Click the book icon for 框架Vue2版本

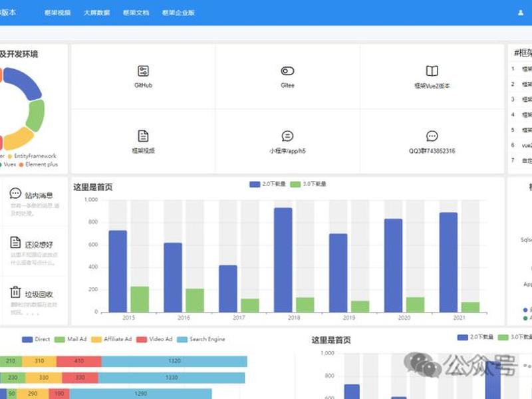pos(432,71)
